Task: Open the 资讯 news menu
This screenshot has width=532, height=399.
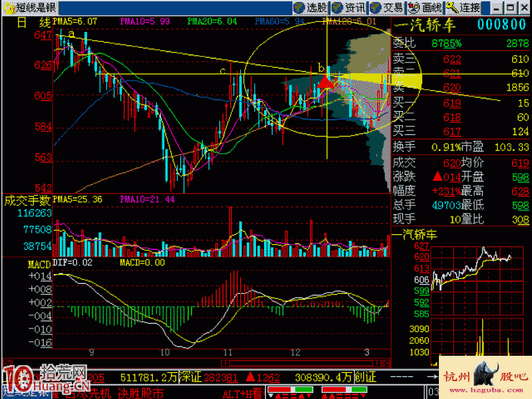Action: 348,7
